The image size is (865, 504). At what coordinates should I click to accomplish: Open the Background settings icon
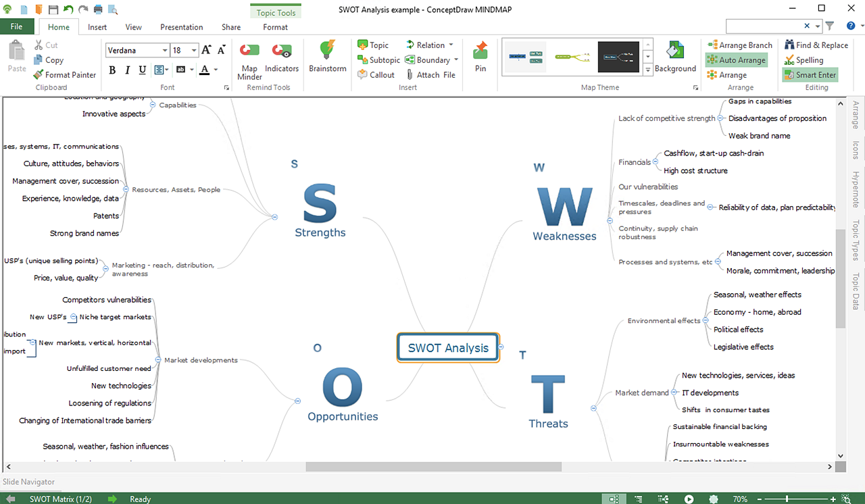click(x=674, y=54)
